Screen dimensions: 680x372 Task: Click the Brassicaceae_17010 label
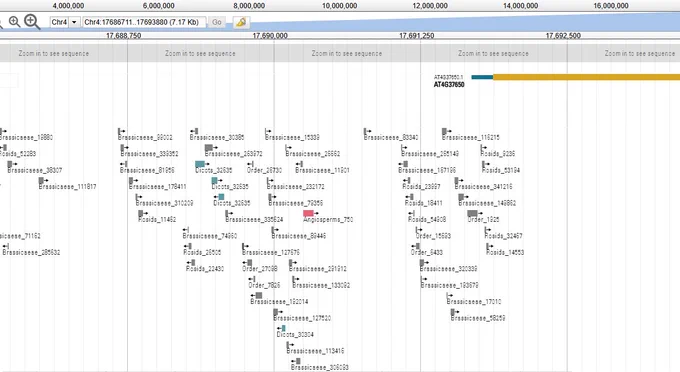click(x=474, y=301)
